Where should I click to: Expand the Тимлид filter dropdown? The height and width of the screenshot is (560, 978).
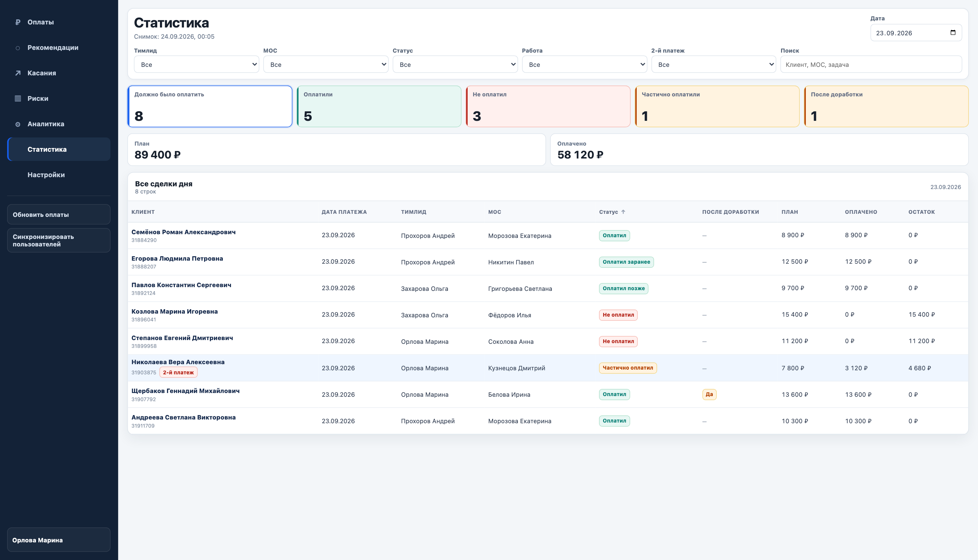point(196,64)
